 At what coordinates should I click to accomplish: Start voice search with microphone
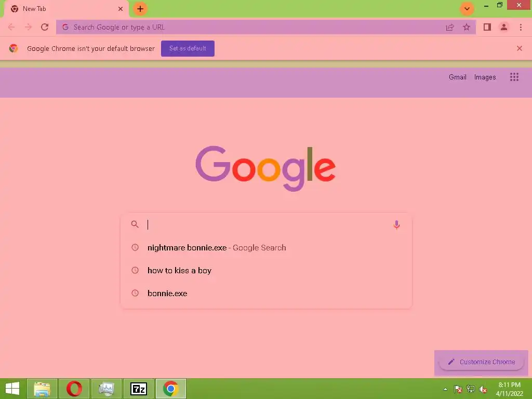pos(396,225)
